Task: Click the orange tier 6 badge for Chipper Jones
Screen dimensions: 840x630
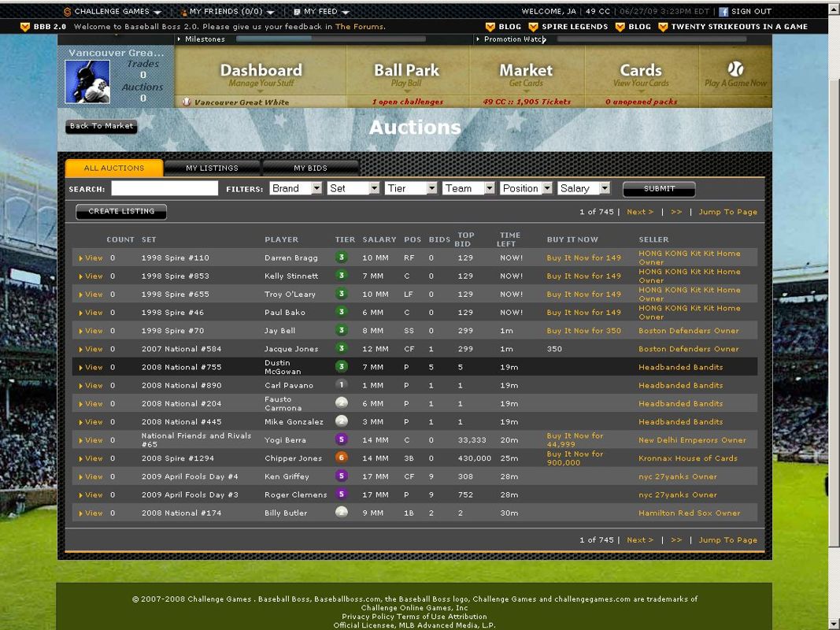Action: pos(341,458)
